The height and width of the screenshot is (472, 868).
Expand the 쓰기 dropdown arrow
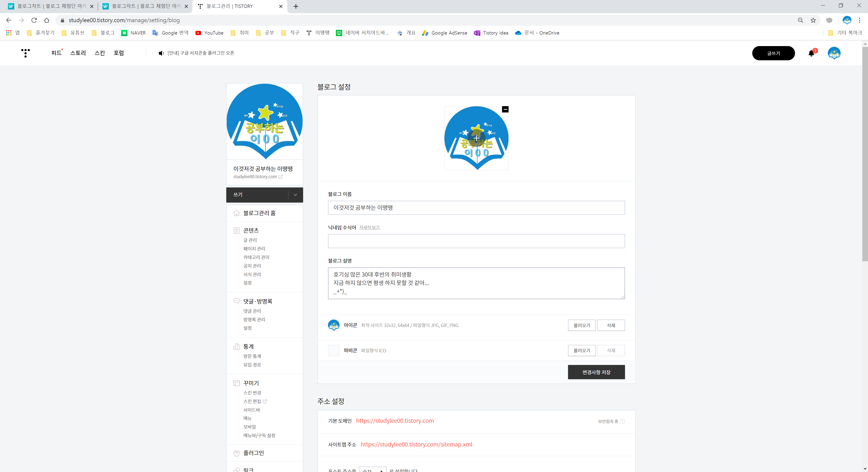click(295, 195)
